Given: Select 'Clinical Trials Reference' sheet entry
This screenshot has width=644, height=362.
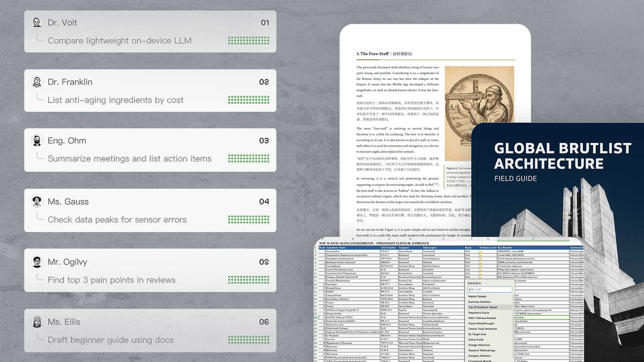Looking at the screenshot, I should click(x=483, y=329).
